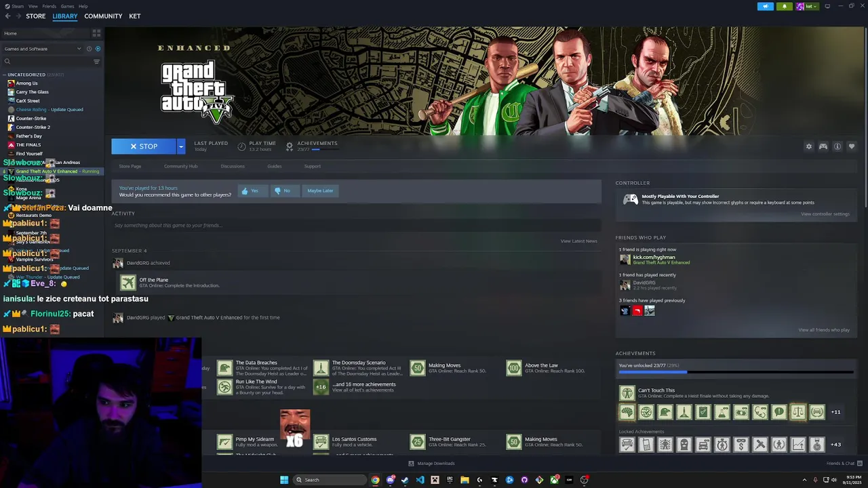868x488 pixels.
Task: Select Among Us in the library list
Action: tap(26, 83)
